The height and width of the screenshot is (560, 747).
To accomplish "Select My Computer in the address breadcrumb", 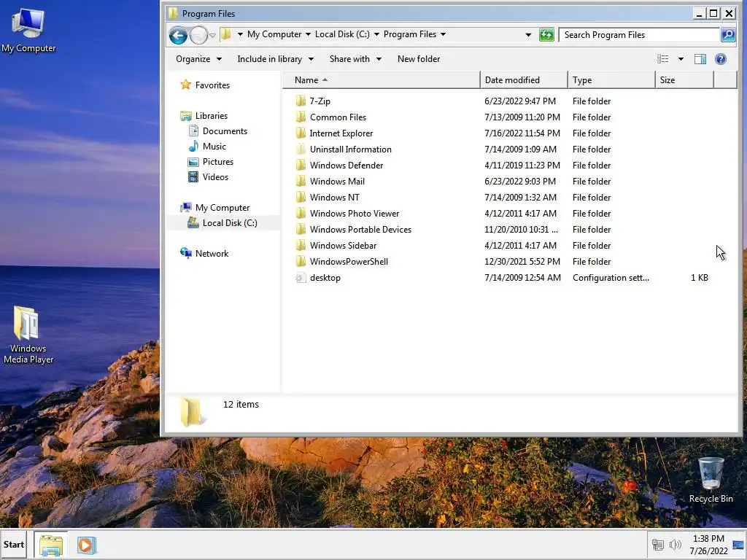I will pos(274,34).
